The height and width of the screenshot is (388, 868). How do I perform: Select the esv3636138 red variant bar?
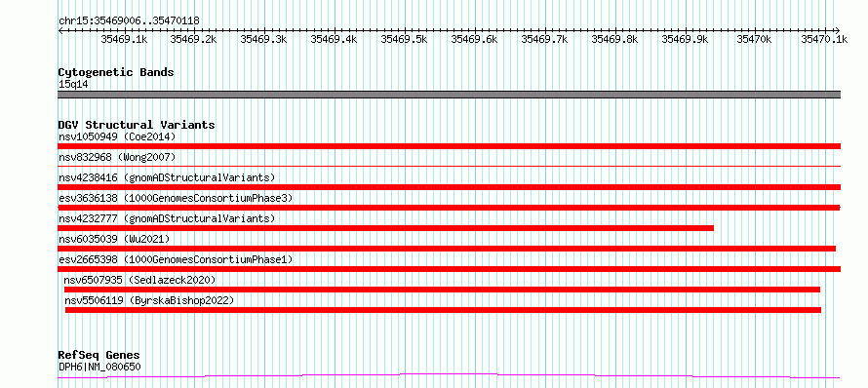[449, 208]
